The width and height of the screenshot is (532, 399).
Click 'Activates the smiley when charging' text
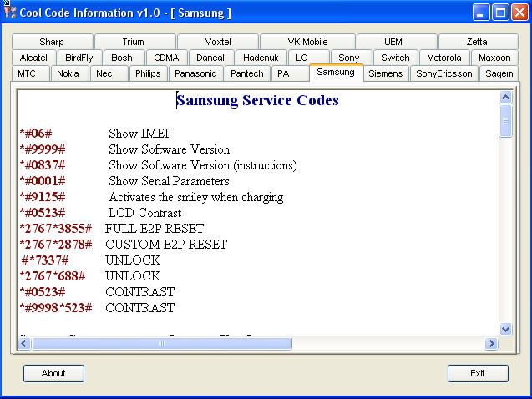tap(195, 197)
